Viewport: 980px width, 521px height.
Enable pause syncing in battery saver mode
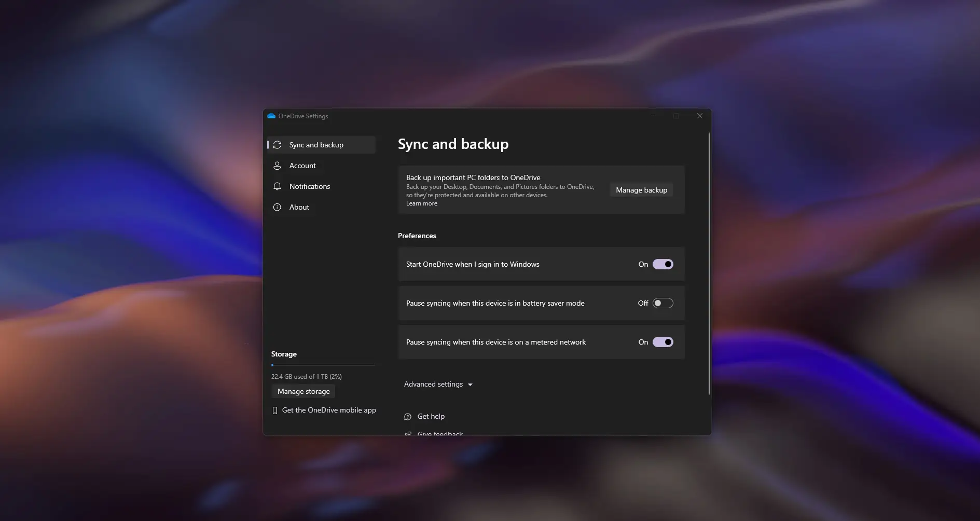[662, 303]
